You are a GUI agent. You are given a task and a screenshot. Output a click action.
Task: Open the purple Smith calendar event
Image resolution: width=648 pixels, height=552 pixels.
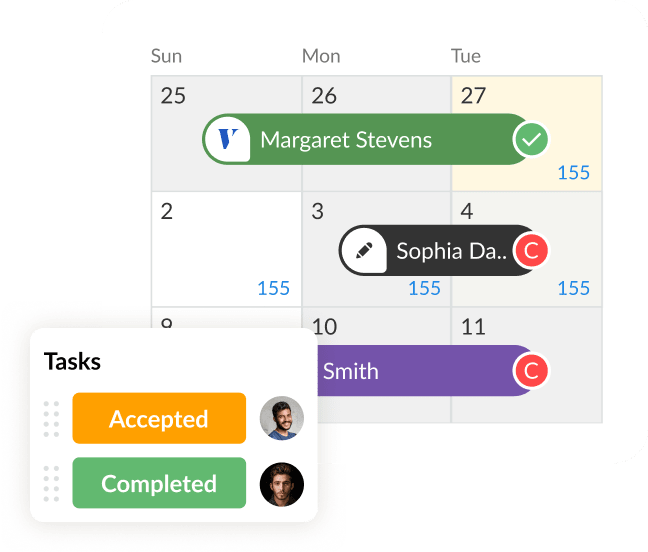410,371
